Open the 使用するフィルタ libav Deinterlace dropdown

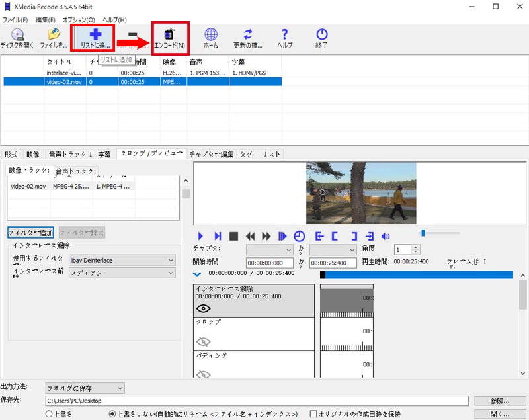[x=122, y=260]
